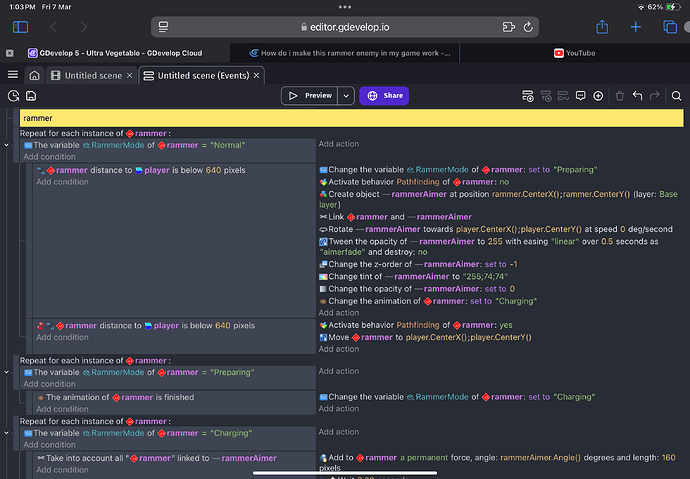Image resolution: width=690 pixels, height=479 pixels.
Task: Save the project with disk icon
Action: 31,95
